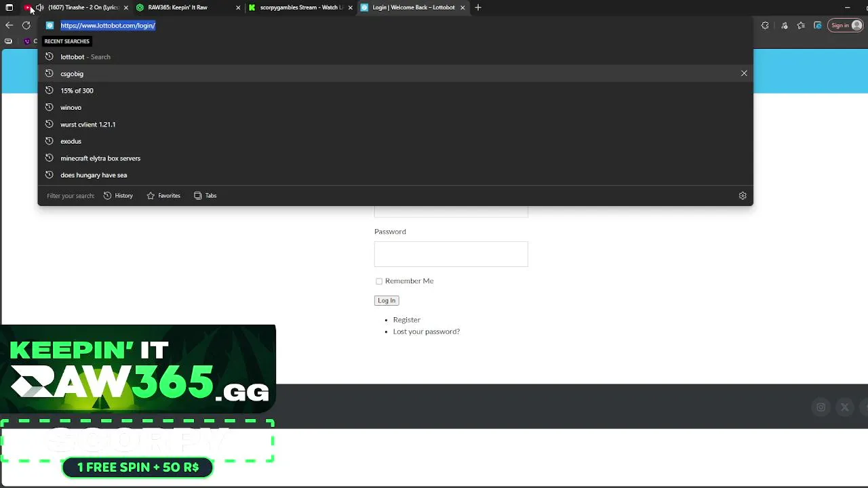
Task: Click the '1 FREE SPIN + 50 R$' button
Action: (x=138, y=467)
